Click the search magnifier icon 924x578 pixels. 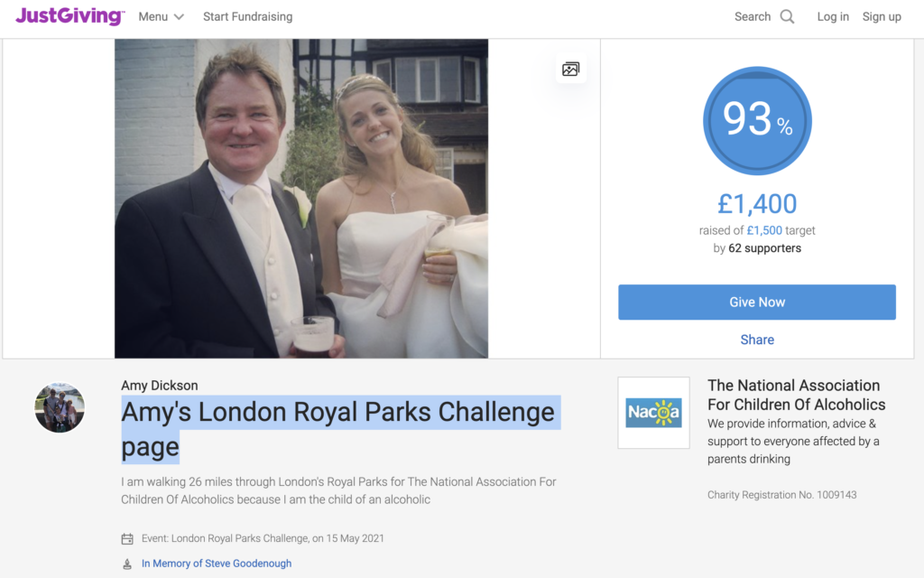[x=787, y=16]
